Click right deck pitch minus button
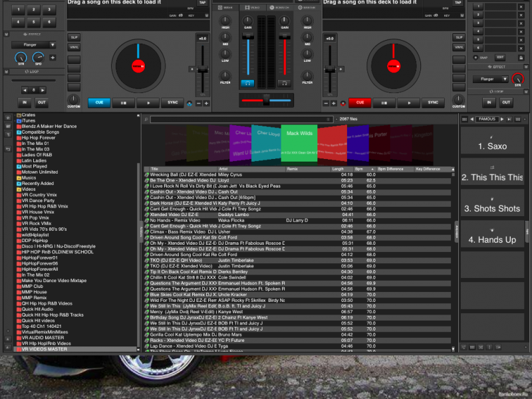This screenshot has height=399, width=532. (x=325, y=103)
